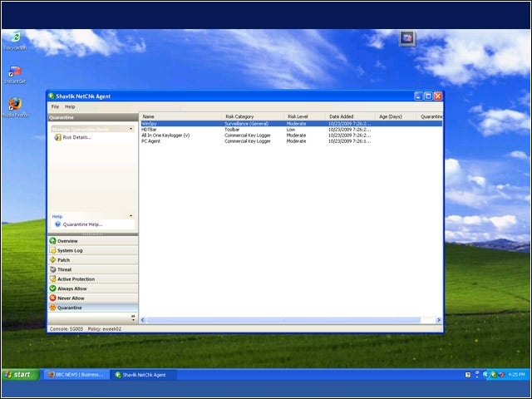Click the Patch diamond icon
Screen dimensions: 532x399
point(52,260)
